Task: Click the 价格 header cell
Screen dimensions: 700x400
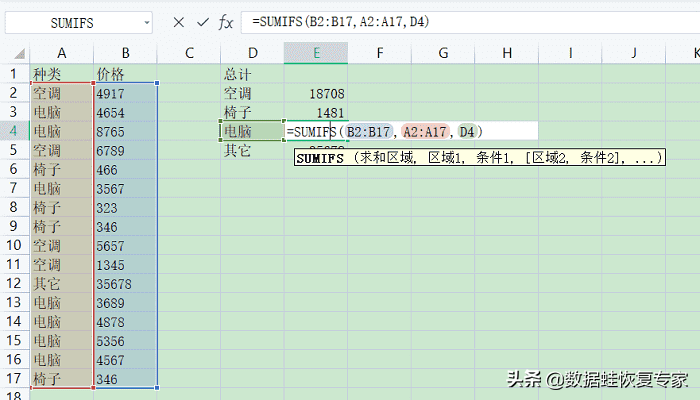Action: pos(125,74)
